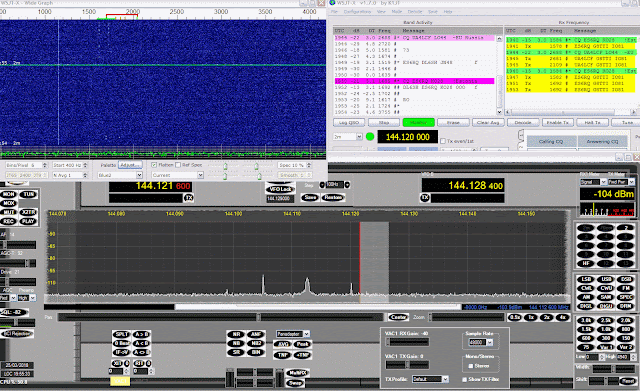Open the Fwd Pwr TX meter dropdown
640x391 pixels.
click(631, 182)
